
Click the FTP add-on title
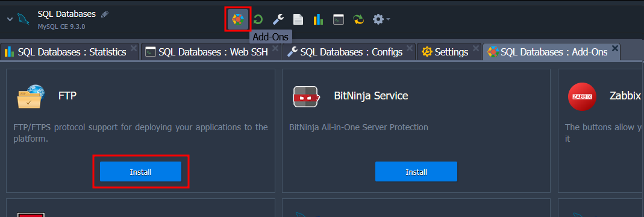67,96
